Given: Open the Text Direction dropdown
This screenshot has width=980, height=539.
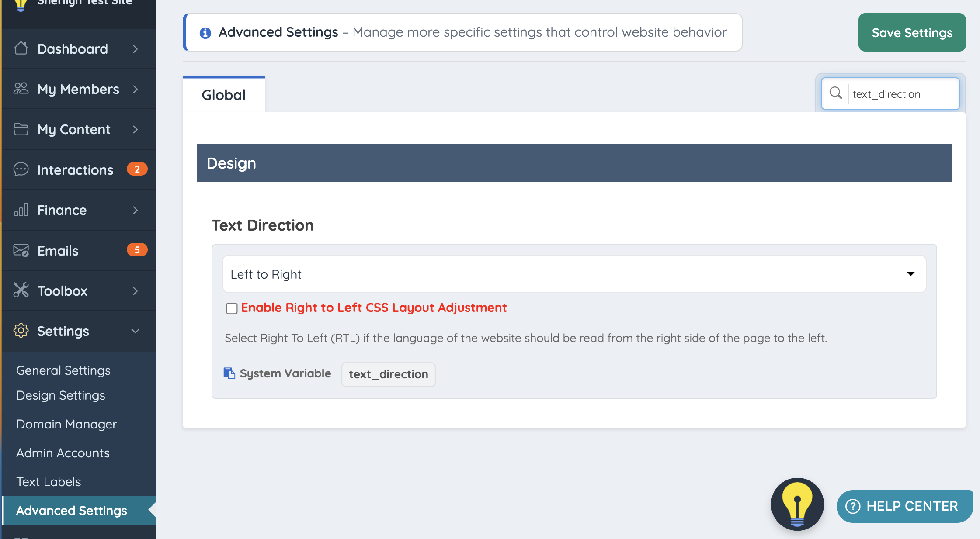Looking at the screenshot, I should [574, 274].
